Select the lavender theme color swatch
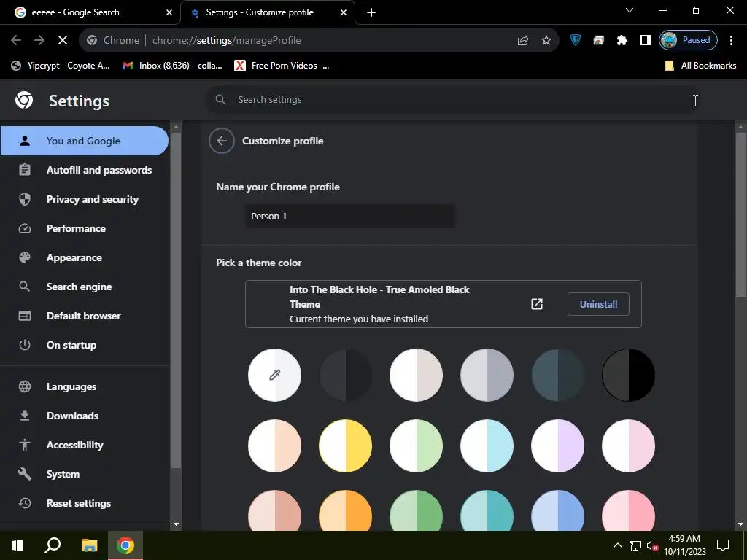Image resolution: width=747 pixels, height=560 pixels. click(x=557, y=446)
